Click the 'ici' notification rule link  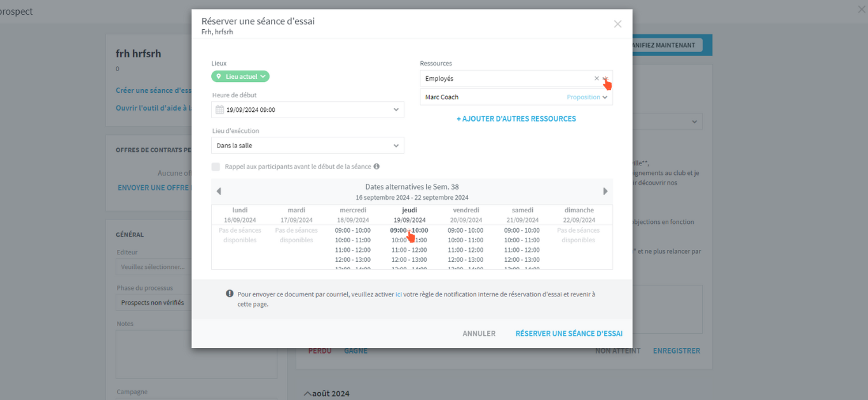pos(399,294)
